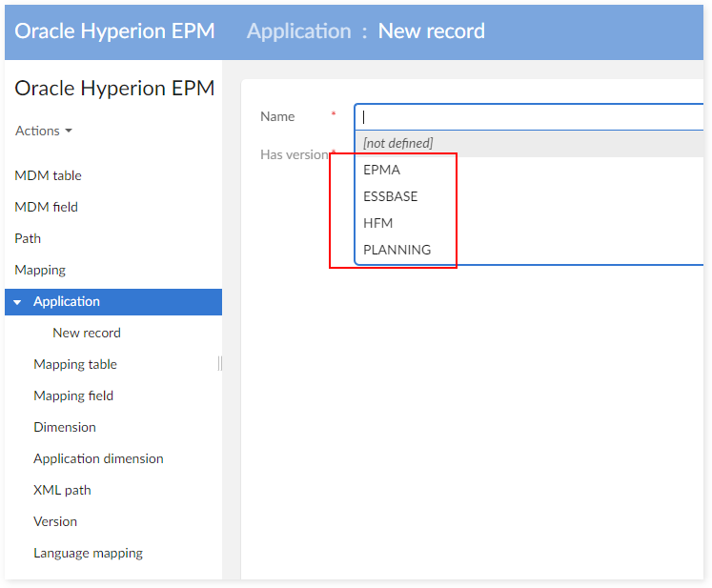This screenshot has width=712, height=588.
Task: Go to Path in navigation
Action: point(29,238)
